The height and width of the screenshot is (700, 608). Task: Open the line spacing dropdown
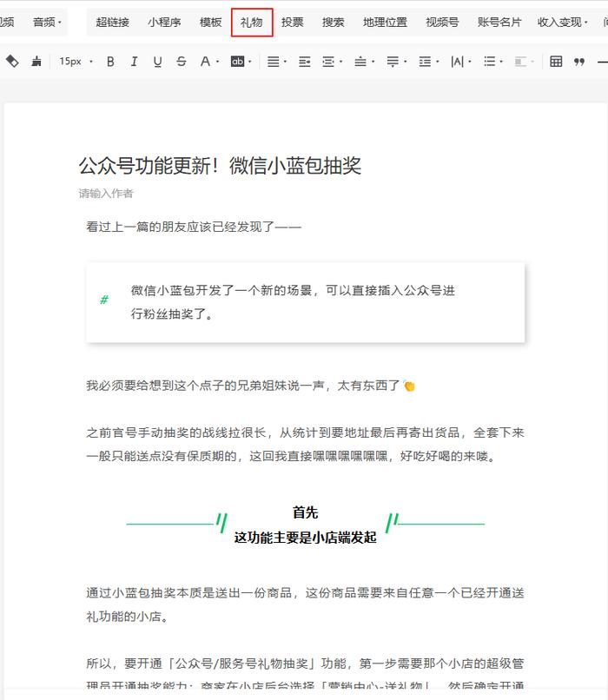[428, 62]
